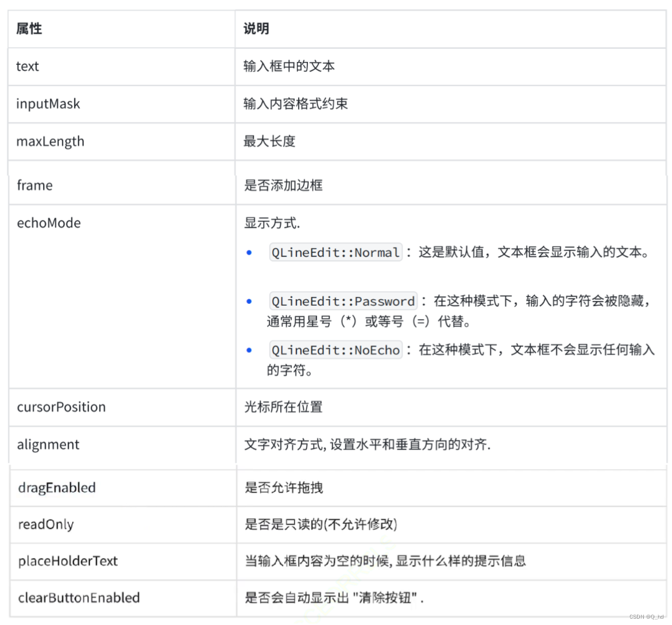
Task: Click the 说明 column header
Action: [254, 29]
